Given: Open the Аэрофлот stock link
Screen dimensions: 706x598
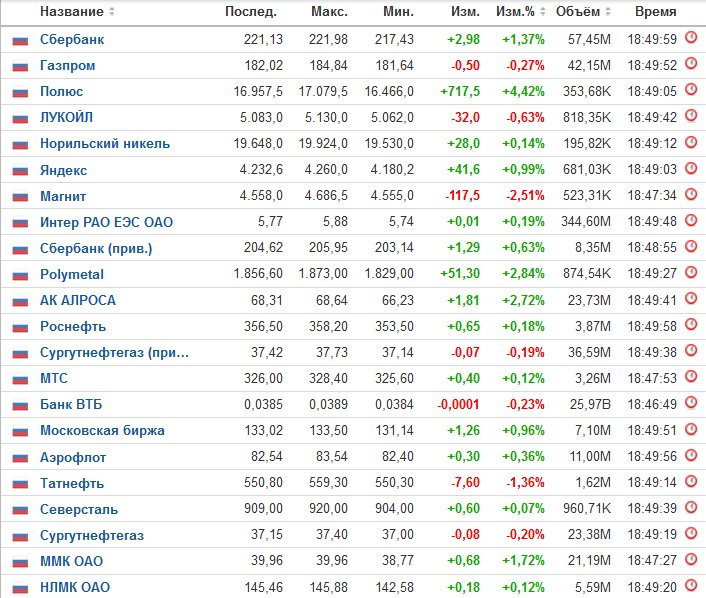Looking at the screenshot, I should pos(73,458).
